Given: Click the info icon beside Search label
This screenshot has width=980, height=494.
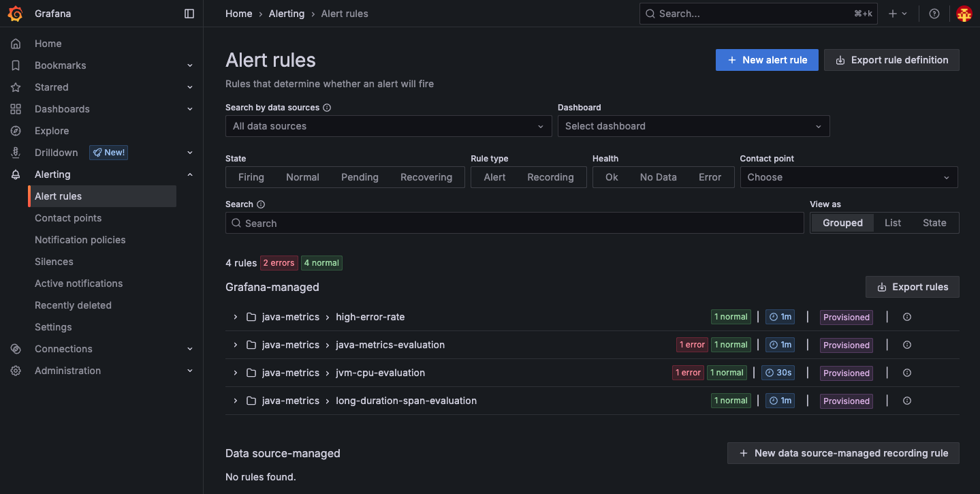Looking at the screenshot, I should coord(261,204).
